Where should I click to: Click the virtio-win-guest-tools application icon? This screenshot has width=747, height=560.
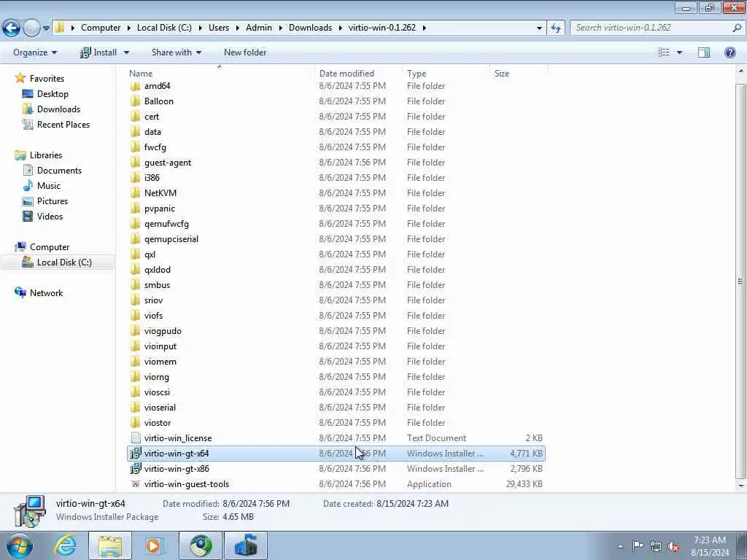pos(135,484)
